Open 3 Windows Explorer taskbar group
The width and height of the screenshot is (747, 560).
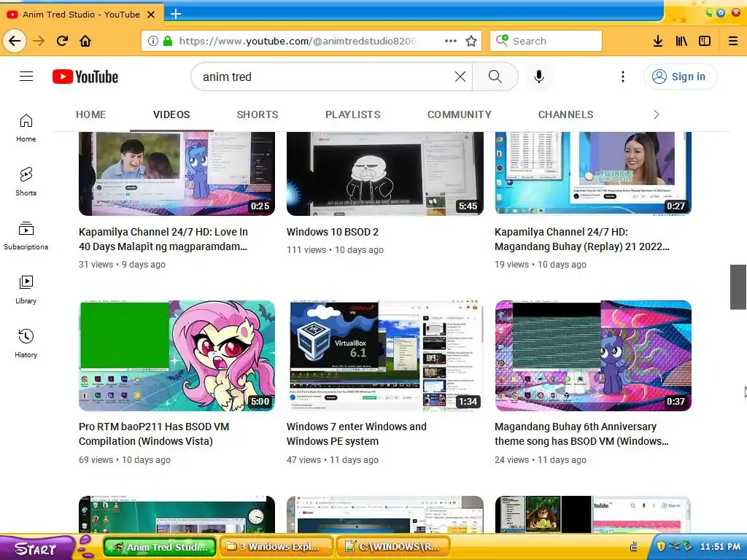[276, 547]
